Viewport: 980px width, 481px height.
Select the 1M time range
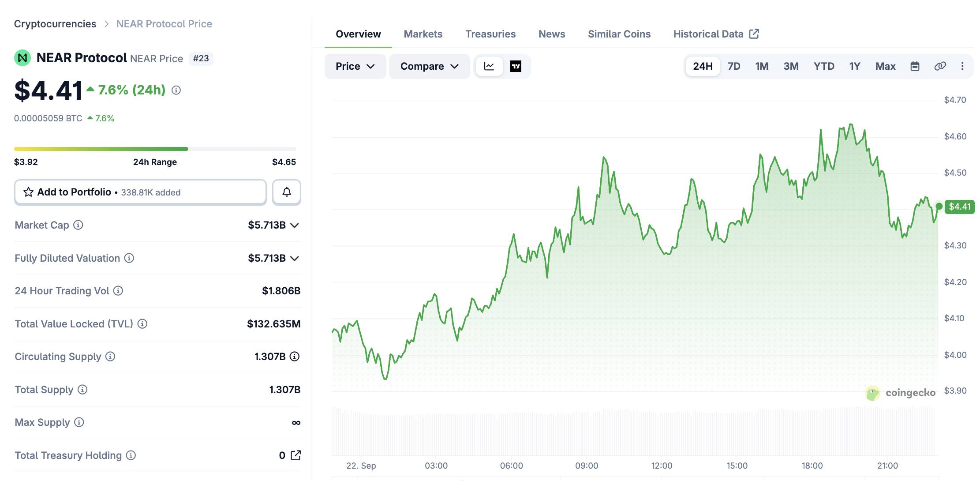762,66
